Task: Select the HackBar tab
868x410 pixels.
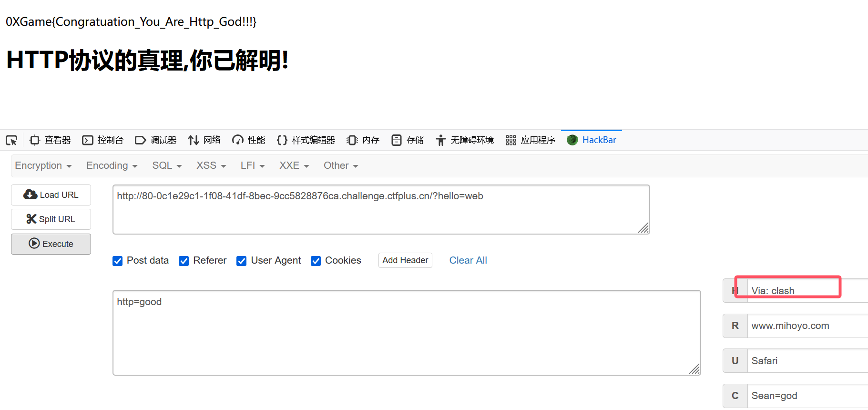Action: pos(592,140)
